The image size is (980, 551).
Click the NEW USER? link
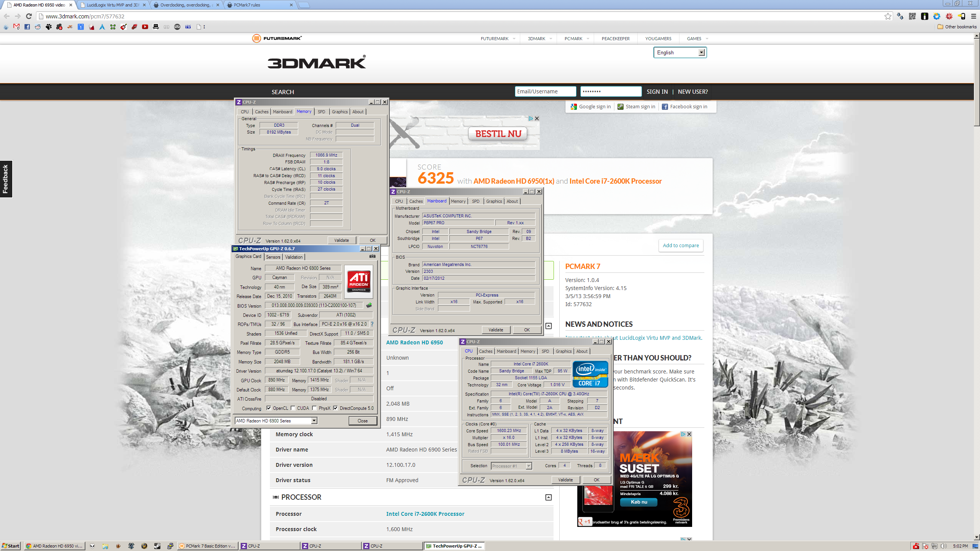click(x=693, y=92)
